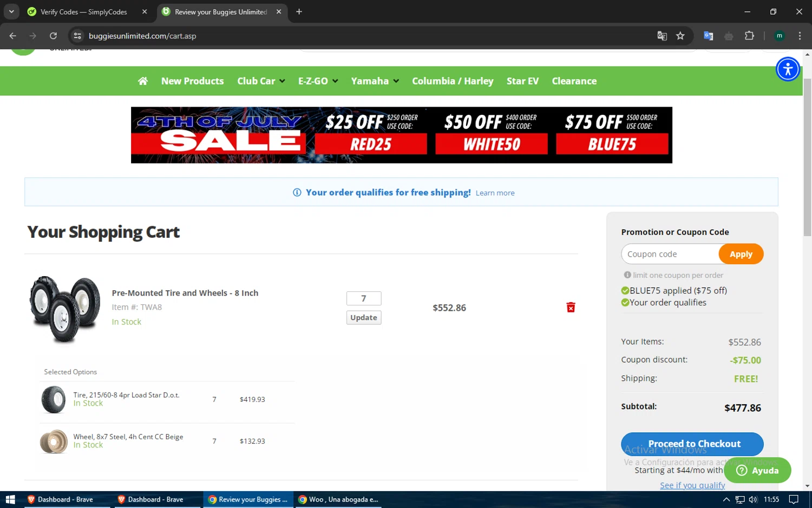The image size is (812, 508).
Task: Click the free shipping info icon
Action: coord(297,193)
